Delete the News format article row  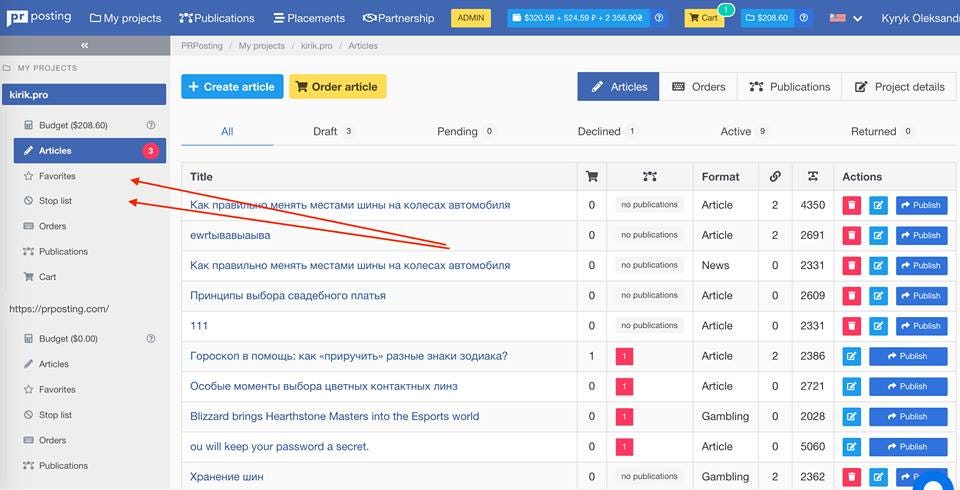pyautogui.click(x=852, y=265)
